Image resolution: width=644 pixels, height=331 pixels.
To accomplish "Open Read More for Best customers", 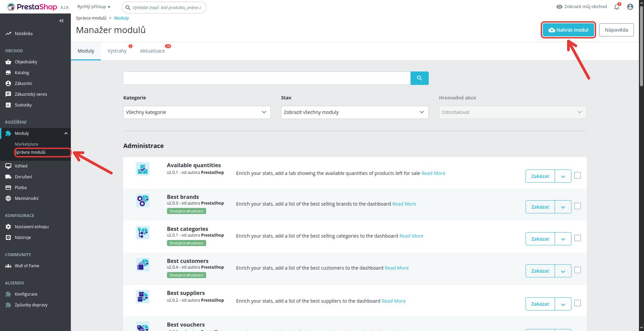I will point(397,268).
